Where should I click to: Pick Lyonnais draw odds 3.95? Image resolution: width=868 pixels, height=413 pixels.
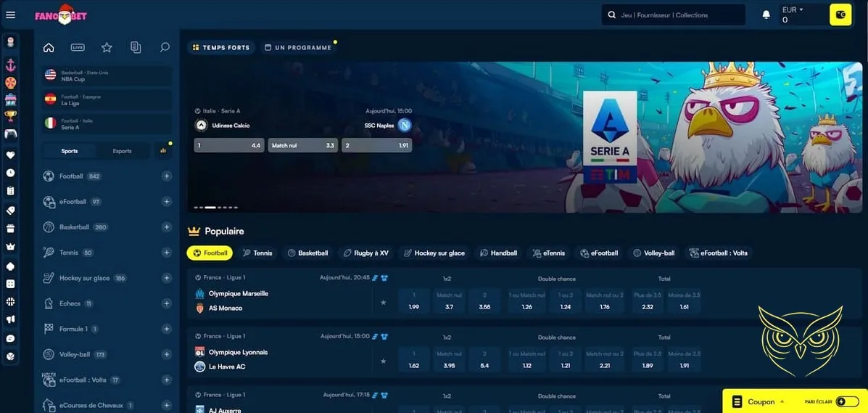pyautogui.click(x=449, y=360)
